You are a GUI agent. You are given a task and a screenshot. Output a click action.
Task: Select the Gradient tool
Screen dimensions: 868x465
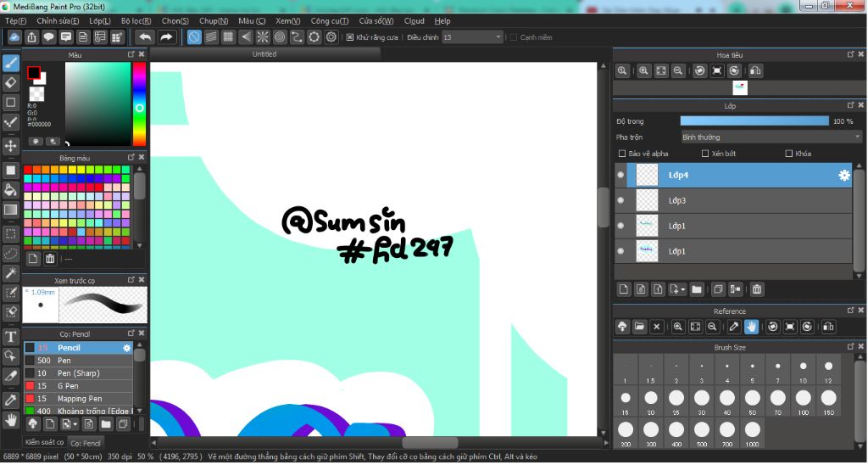pyautogui.click(x=10, y=210)
